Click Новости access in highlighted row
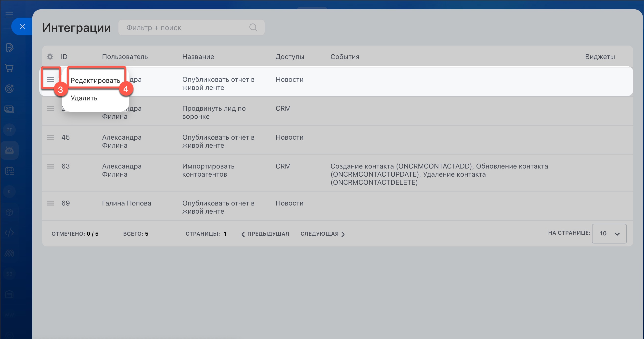The width and height of the screenshot is (644, 339). pos(289,79)
